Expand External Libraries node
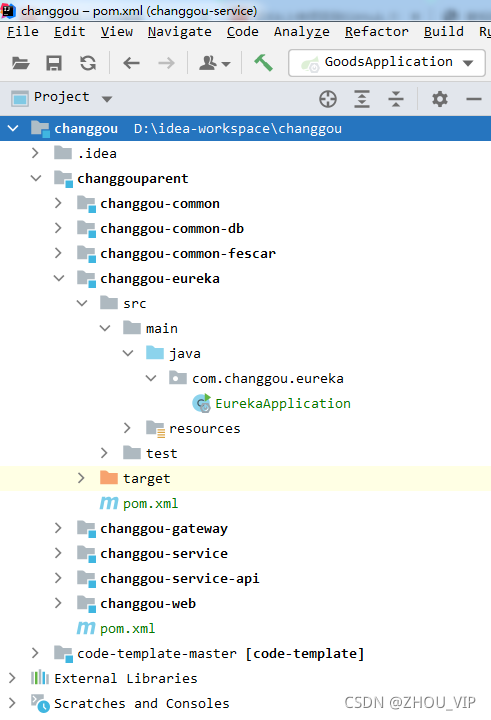Image resolution: width=491 pixels, height=720 pixels. (12, 678)
